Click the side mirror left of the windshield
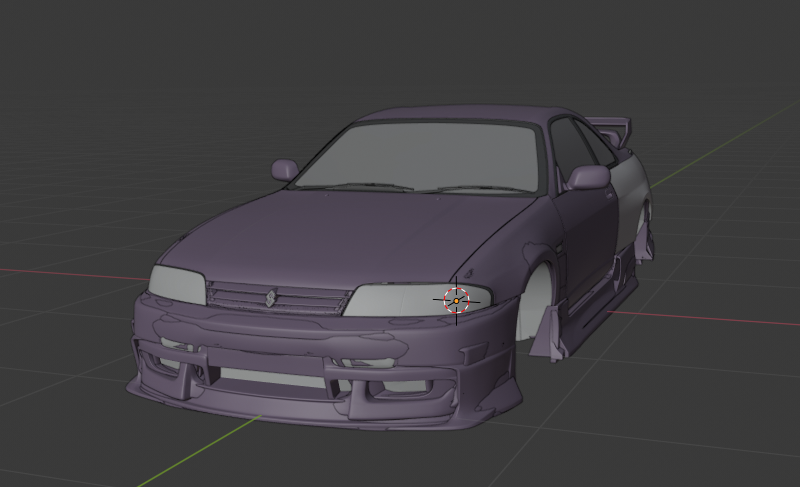 point(285,169)
